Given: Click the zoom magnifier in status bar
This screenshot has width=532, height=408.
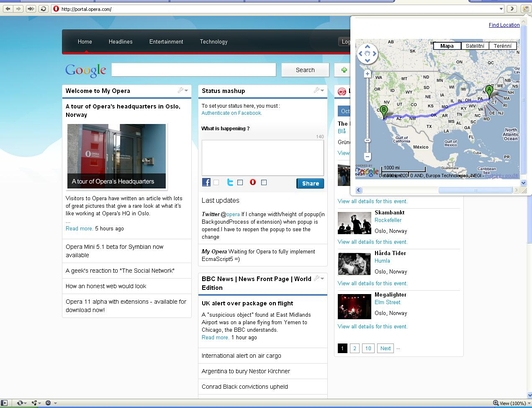Looking at the screenshot, I should tap(496, 403).
